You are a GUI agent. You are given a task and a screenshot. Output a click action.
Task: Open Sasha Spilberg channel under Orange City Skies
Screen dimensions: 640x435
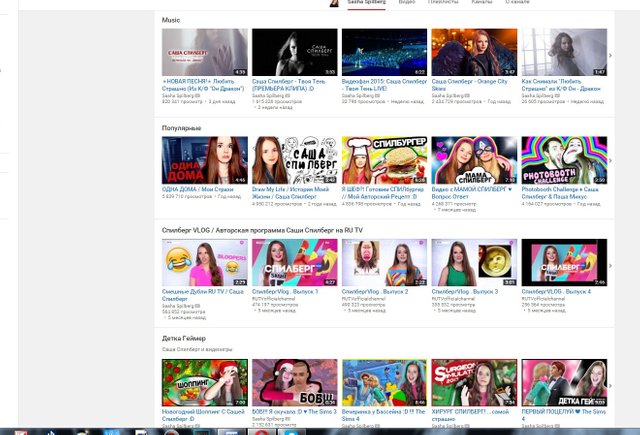(x=450, y=95)
